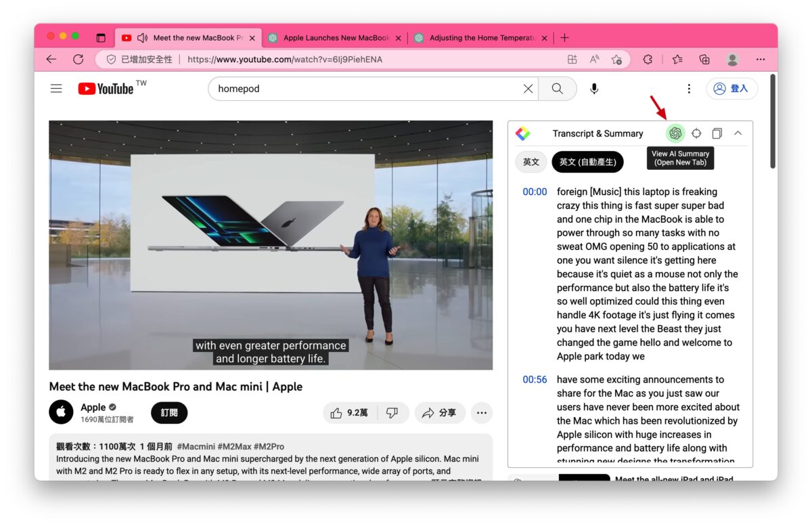Close the Adjusting the Home Temperature tab
This screenshot has width=812, height=526.
coord(545,38)
